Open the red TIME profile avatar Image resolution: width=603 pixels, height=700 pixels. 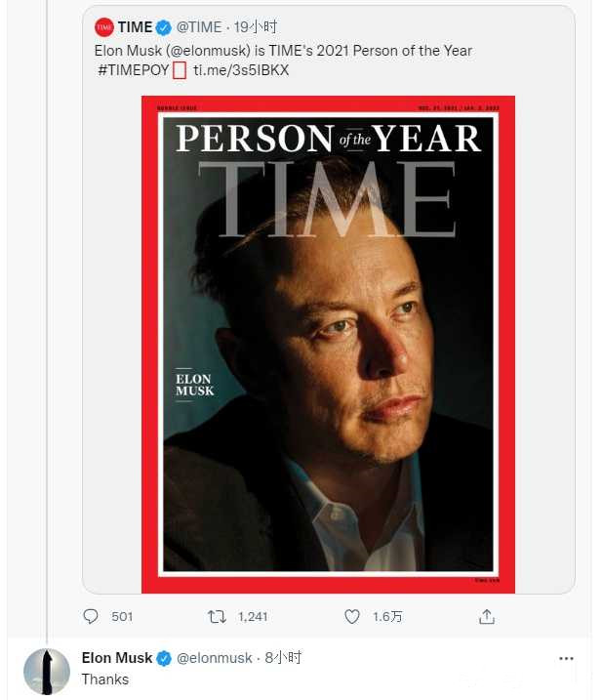104,27
